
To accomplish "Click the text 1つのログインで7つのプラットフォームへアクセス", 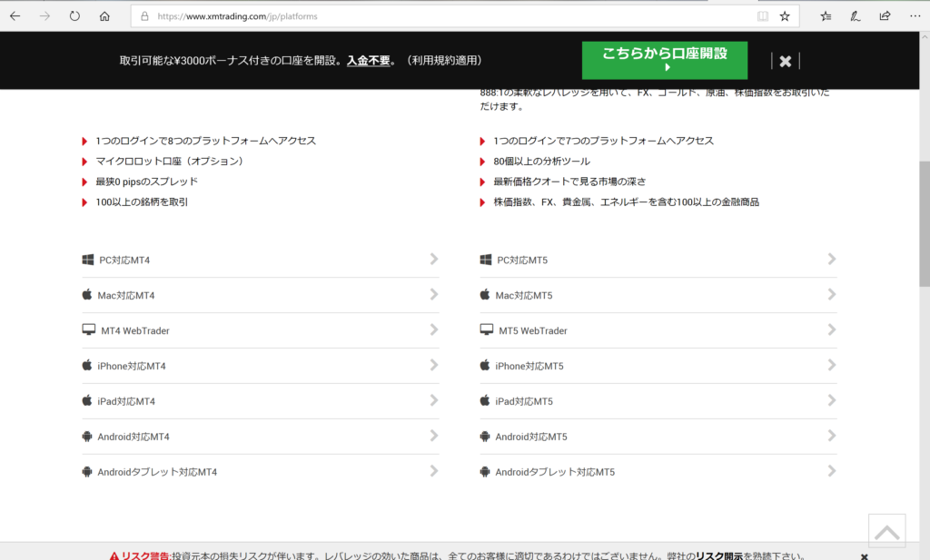I will (604, 141).
